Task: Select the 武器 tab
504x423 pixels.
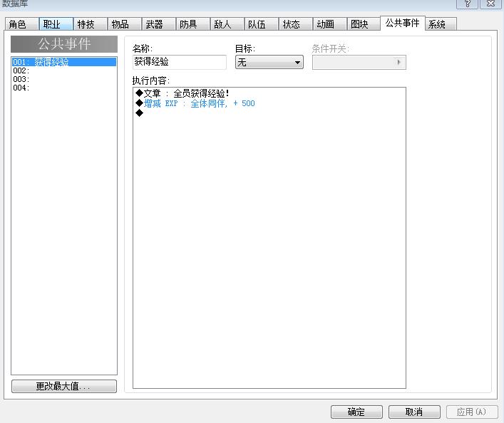Action: tap(158, 24)
